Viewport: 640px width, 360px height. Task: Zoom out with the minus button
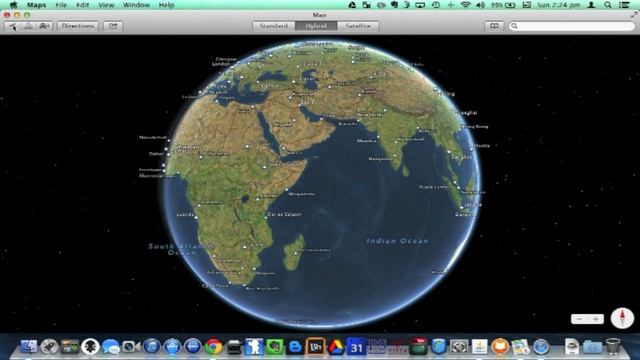click(579, 319)
